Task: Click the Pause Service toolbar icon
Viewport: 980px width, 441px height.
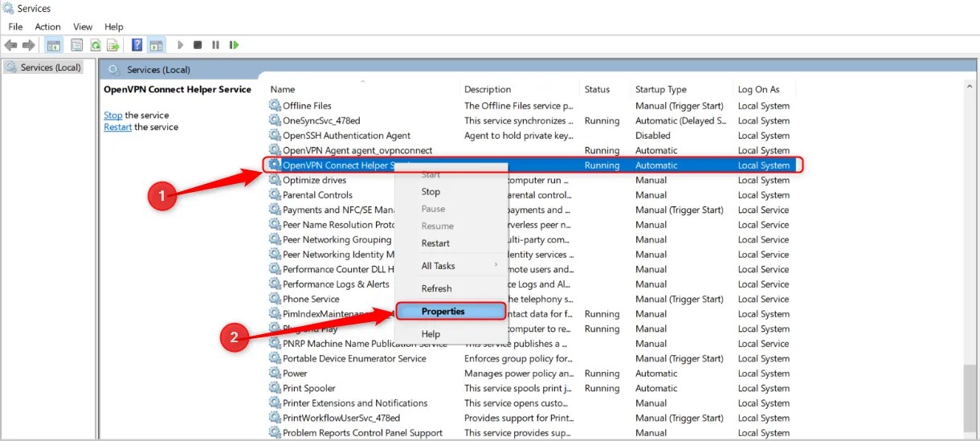Action: 215,45
